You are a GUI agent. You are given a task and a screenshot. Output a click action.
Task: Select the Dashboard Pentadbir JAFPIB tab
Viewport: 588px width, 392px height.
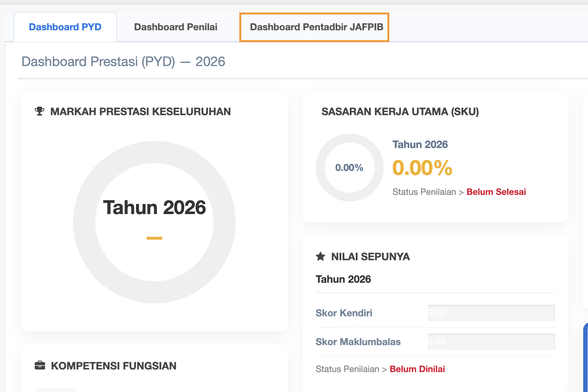pos(316,27)
